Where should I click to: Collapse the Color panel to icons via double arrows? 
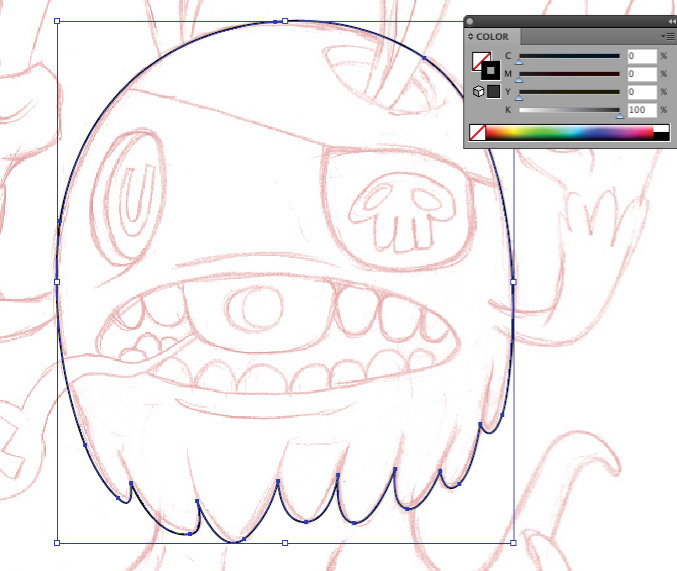(x=673, y=22)
